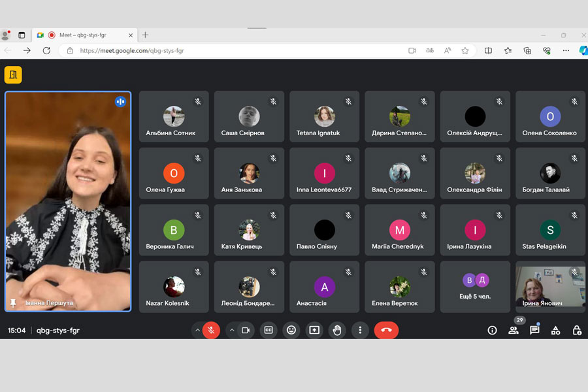Toggle browser split screen icon
Screen dimensions: 588x392
click(x=488, y=51)
